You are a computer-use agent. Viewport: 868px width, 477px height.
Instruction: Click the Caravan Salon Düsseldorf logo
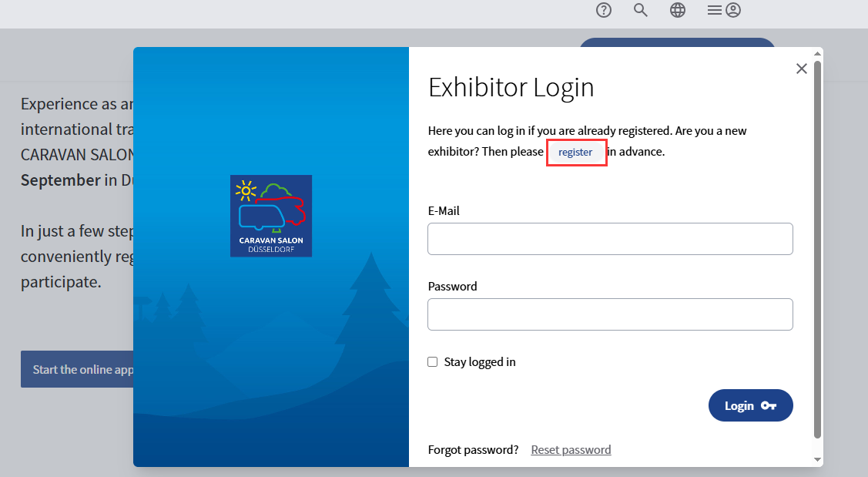[271, 216]
